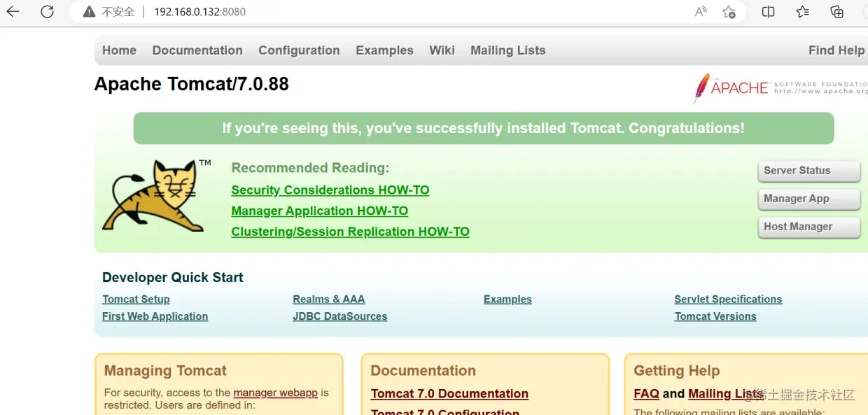This screenshot has height=415, width=868.
Task: Click the Server Status button
Action: click(808, 171)
